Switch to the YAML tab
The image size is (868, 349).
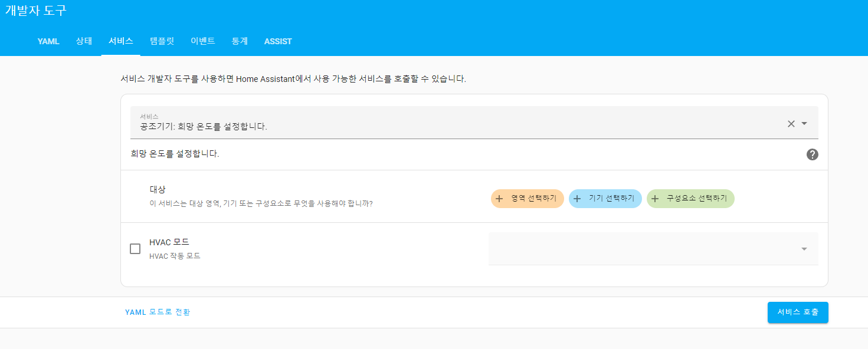(48, 41)
